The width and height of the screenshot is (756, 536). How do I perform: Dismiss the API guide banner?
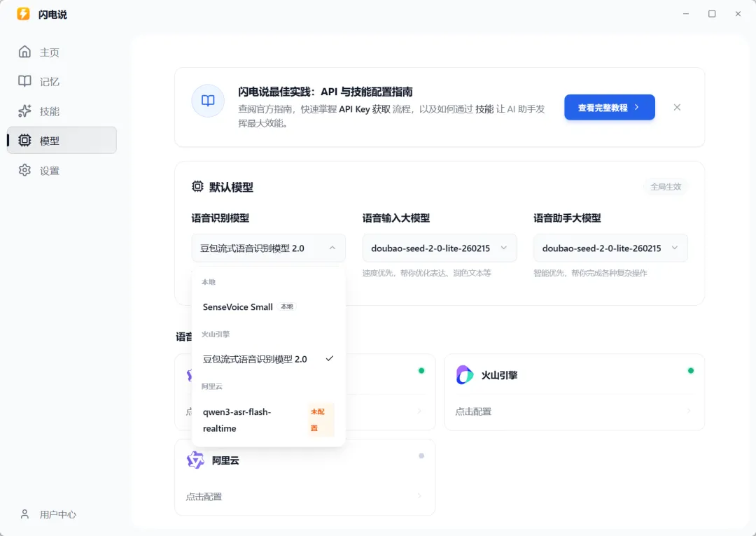coord(677,107)
